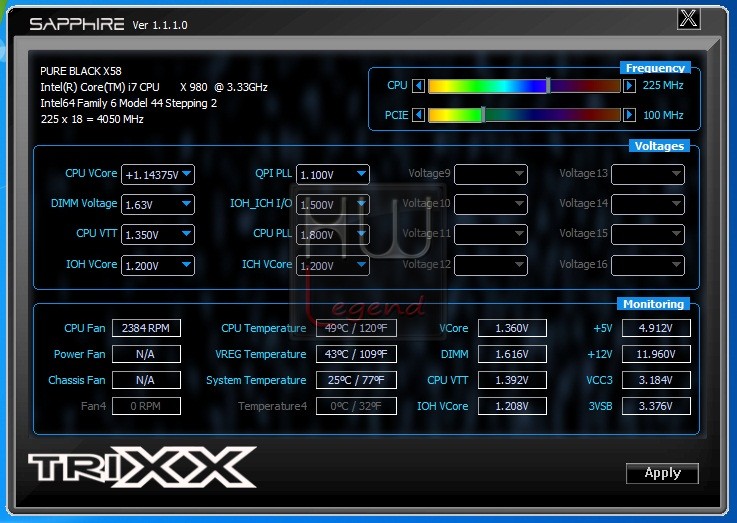This screenshot has width=737, height=523.
Task: Decrease PCIE frequency with left arrow
Action: click(418, 115)
